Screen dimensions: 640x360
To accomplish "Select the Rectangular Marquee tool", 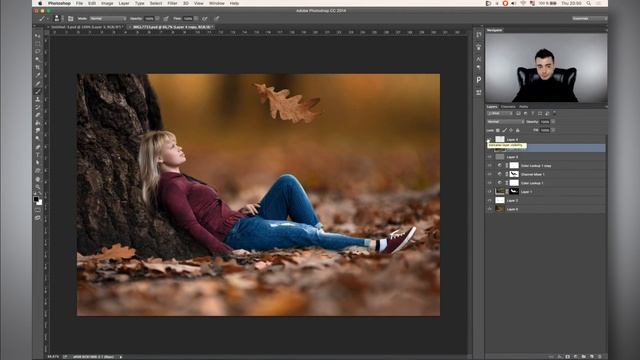I will pos(38,44).
